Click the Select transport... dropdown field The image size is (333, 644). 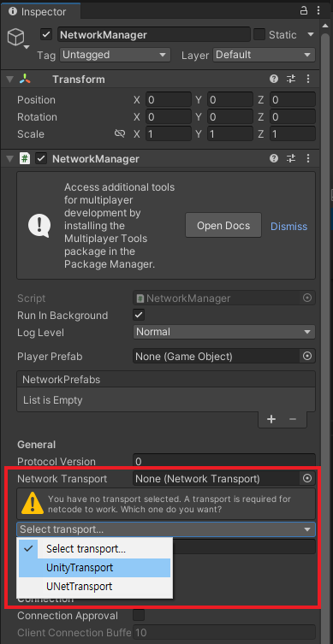[166, 529]
